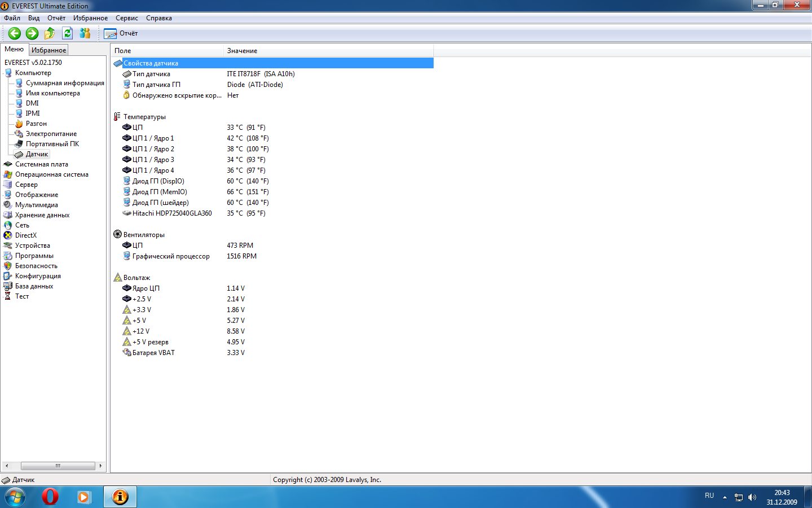Select Имя компьютера tree item
This screenshot has height=508, width=812.
pyautogui.click(x=53, y=93)
